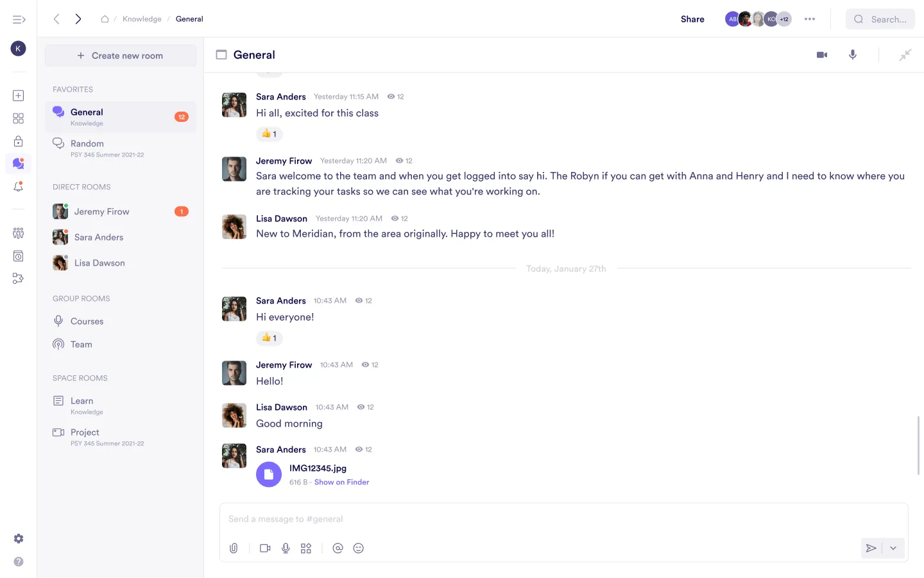Image resolution: width=924 pixels, height=578 pixels.
Task: Click the microphone icon in room header
Action: [x=853, y=55]
